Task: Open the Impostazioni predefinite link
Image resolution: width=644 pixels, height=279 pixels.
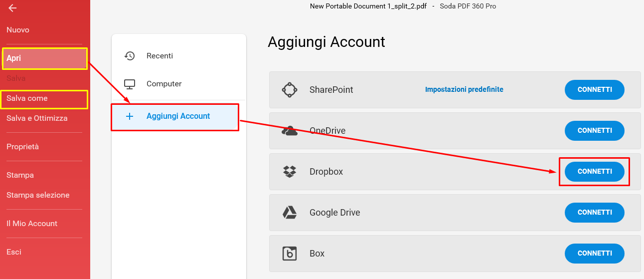Action: point(464,90)
